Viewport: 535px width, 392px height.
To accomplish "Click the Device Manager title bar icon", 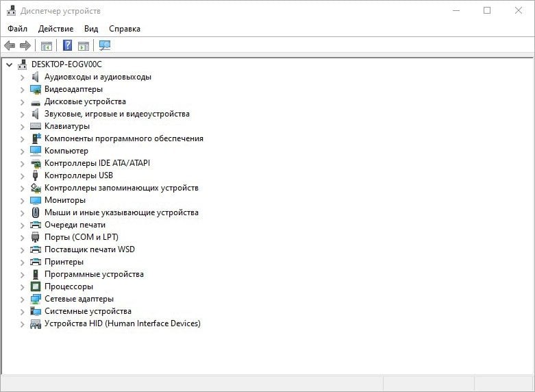I will click(x=11, y=10).
